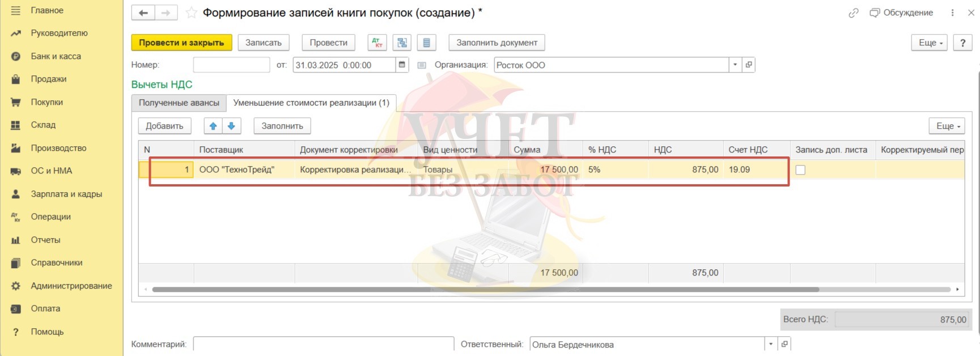Expand the Организация dropdown list
This screenshot has width=980, height=356.
(735, 65)
